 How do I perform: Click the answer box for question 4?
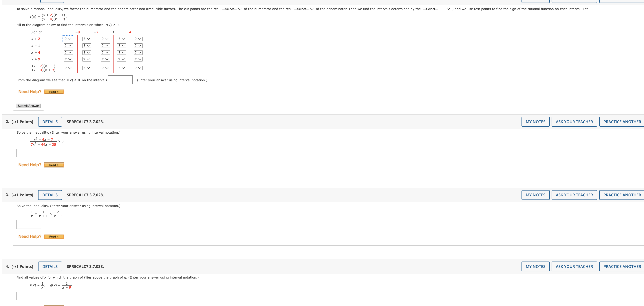29,296
